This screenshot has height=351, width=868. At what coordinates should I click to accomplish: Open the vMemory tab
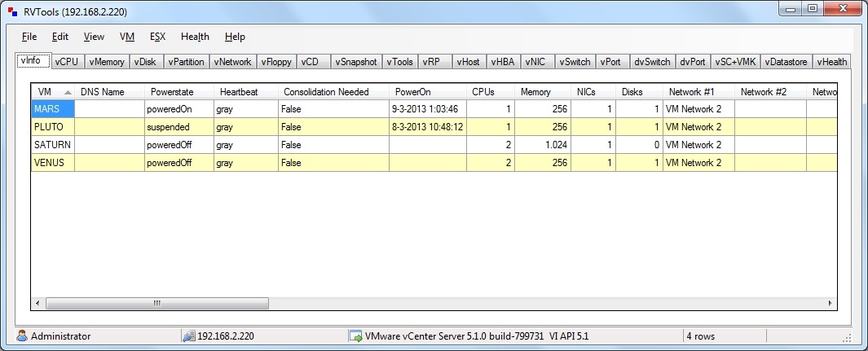pos(107,62)
